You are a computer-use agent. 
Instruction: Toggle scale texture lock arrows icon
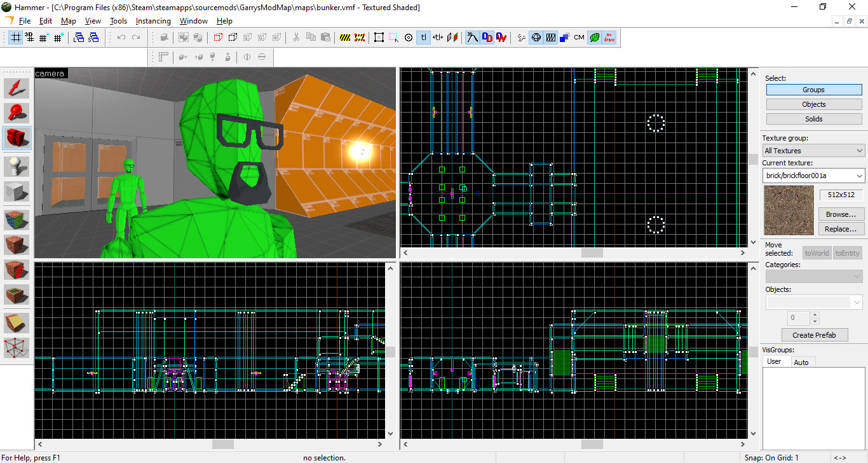438,38
